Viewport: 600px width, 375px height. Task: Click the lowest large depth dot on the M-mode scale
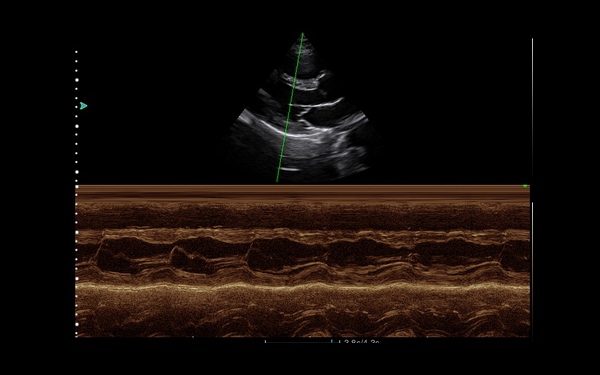click(x=77, y=324)
